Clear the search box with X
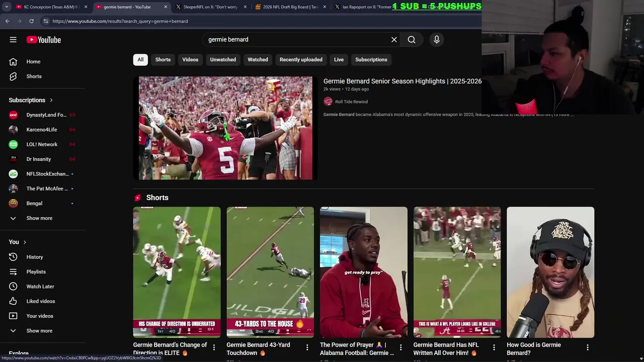The width and height of the screenshot is (644, 362). [x=394, y=40]
